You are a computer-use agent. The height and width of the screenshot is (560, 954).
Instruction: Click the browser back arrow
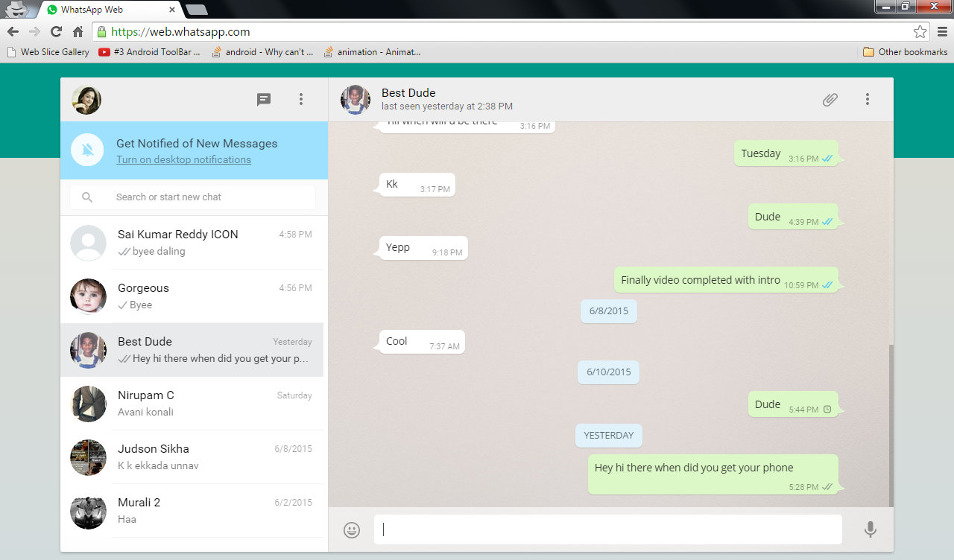(13, 31)
